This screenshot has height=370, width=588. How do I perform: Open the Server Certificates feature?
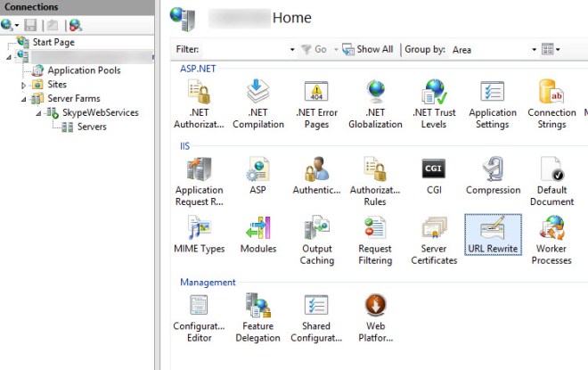click(434, 240)
